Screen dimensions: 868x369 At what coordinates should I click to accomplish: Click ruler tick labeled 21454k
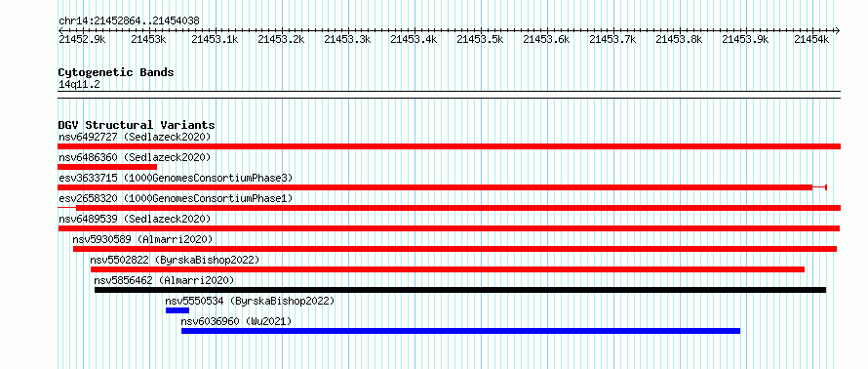point(811,39)
